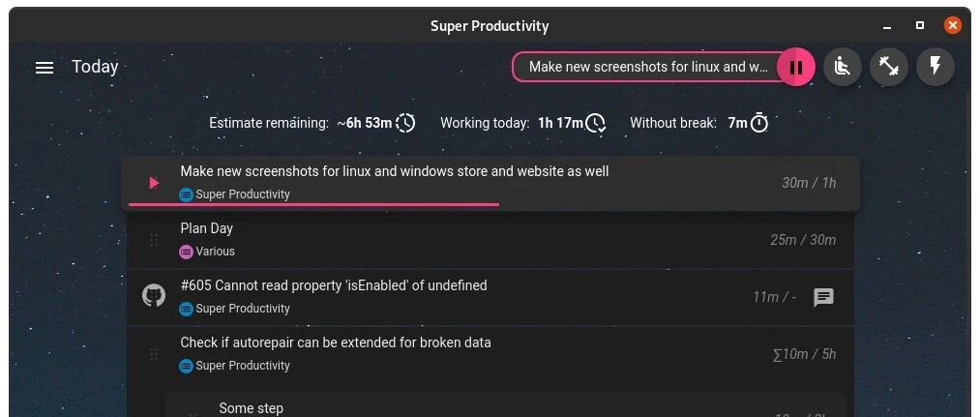Click the without break stopwatch icon

click(x=758, y=123)
